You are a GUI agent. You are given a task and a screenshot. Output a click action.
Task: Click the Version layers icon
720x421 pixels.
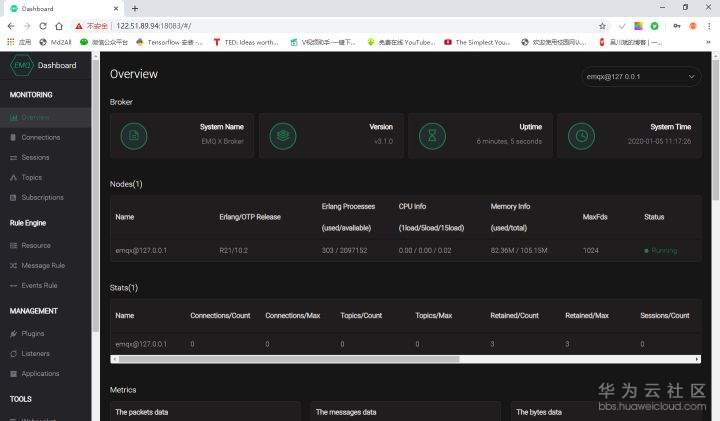(x=283, y=136)
